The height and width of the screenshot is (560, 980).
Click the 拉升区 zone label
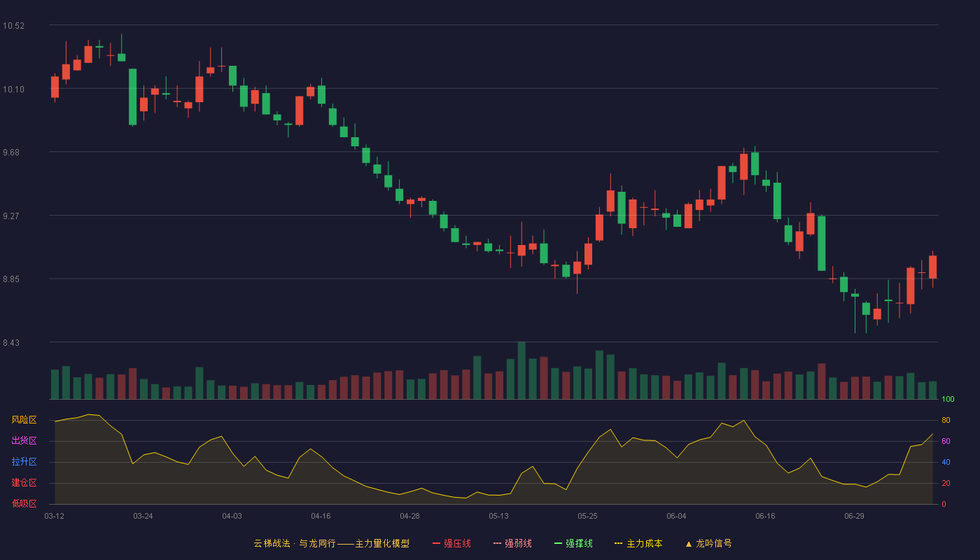point(24,462)
